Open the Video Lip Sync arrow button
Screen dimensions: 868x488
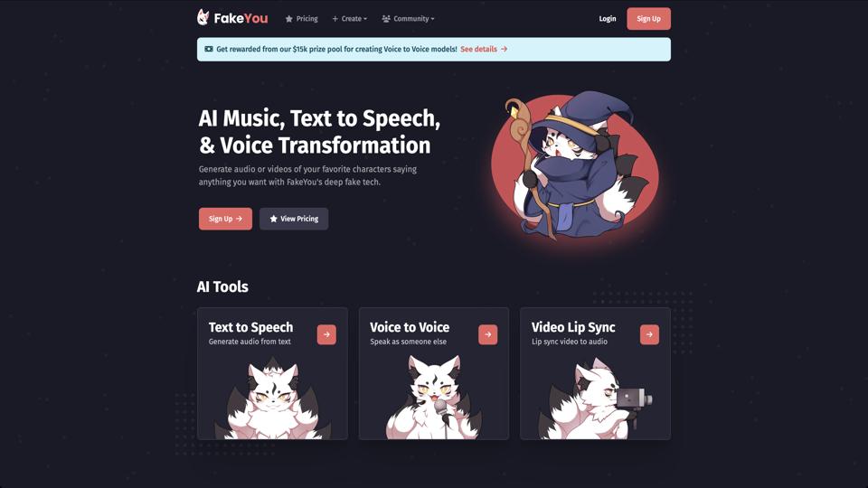click(649, 334)
